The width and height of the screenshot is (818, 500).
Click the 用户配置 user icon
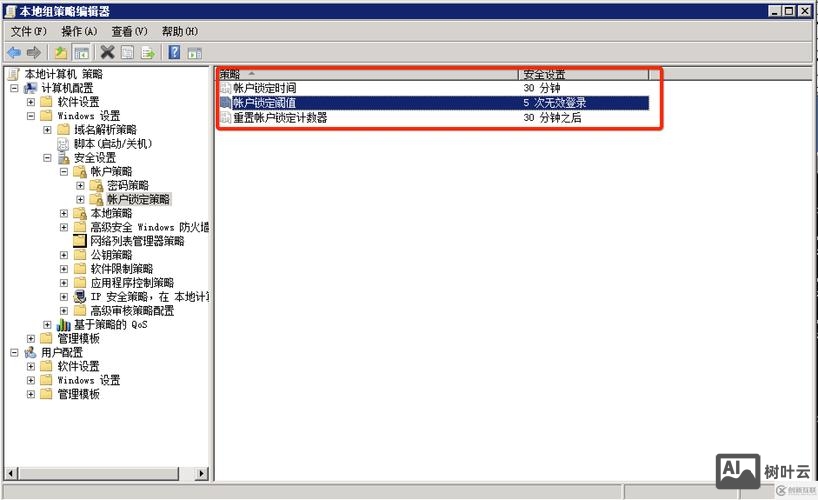(31, 352)
